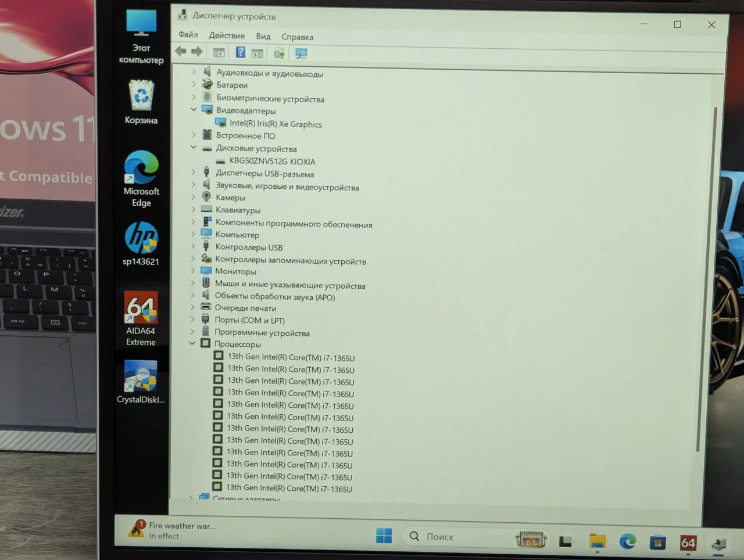Open the Windows Start button

tap(384, 536)
